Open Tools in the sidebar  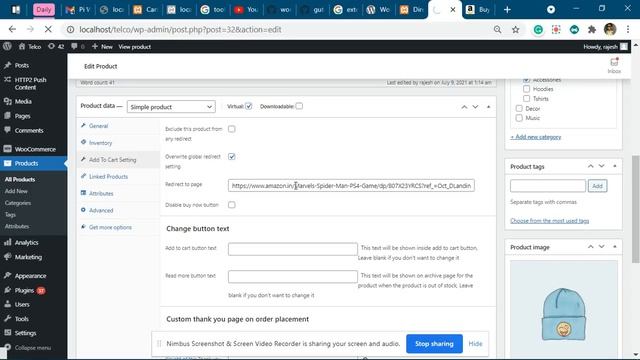(22, 319)
